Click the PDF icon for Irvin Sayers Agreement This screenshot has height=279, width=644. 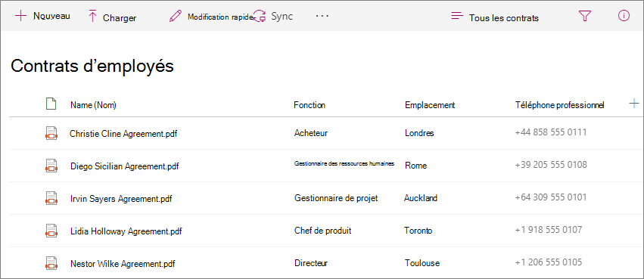tap(51, 198)
